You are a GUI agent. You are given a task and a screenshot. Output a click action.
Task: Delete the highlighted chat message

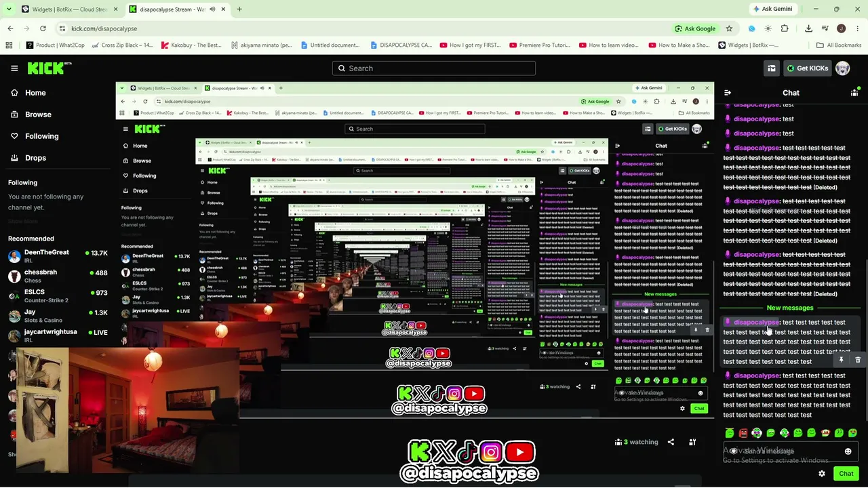pos(858,360)
